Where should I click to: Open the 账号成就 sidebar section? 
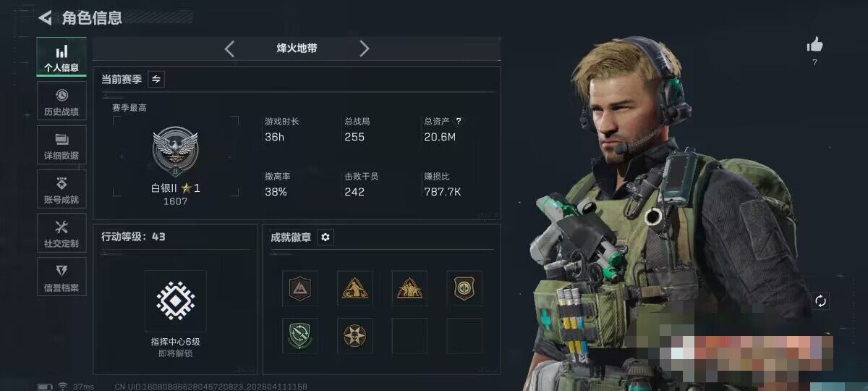[x=61, y=189]
